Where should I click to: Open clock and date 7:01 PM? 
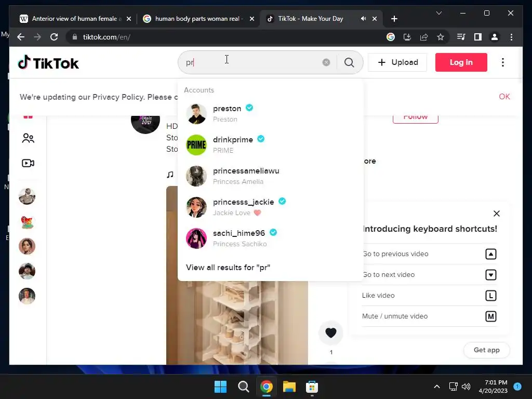tap(493, 387)
